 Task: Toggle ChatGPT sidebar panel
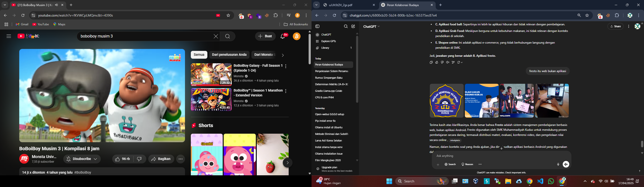pos(318,27)
